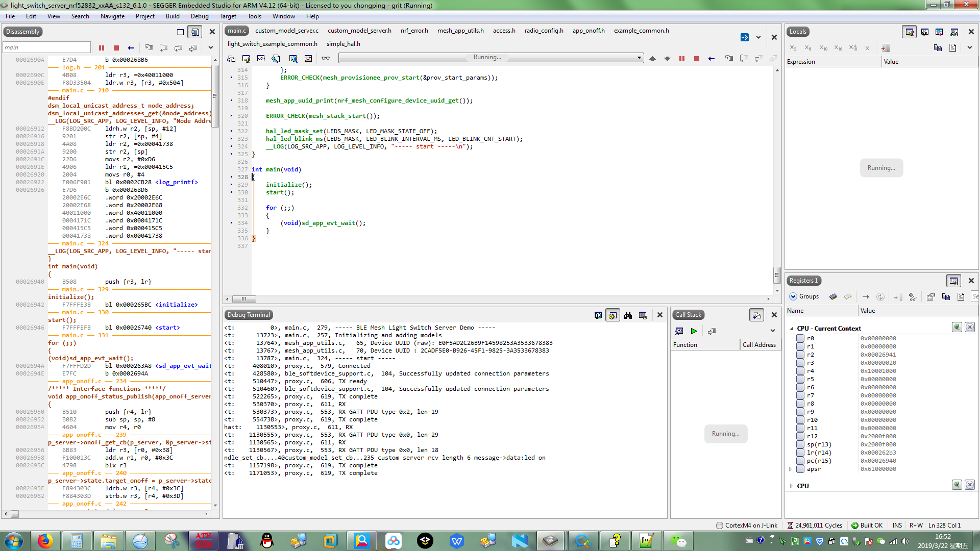Click the binoculars icon in Debug Terminal
This screenshot has height=551, width=980.
(x=628, y=315)
